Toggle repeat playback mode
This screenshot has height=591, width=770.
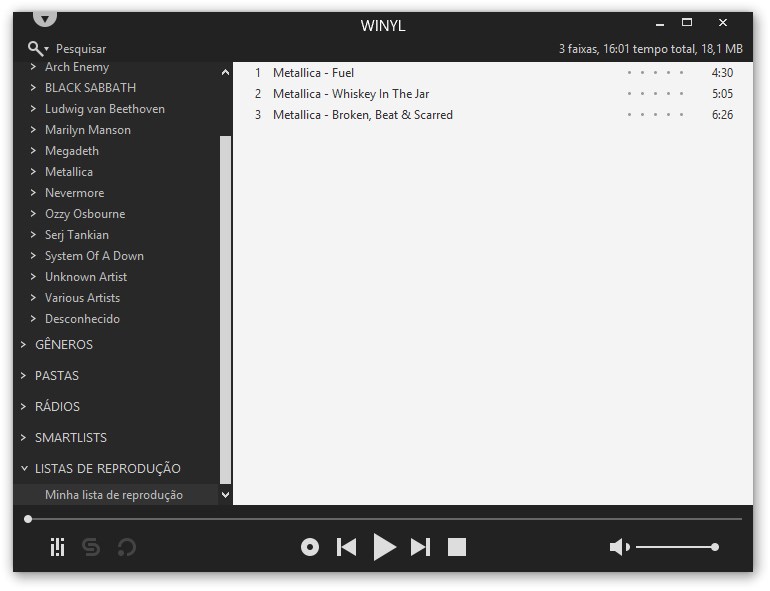(x=127, y=547)
